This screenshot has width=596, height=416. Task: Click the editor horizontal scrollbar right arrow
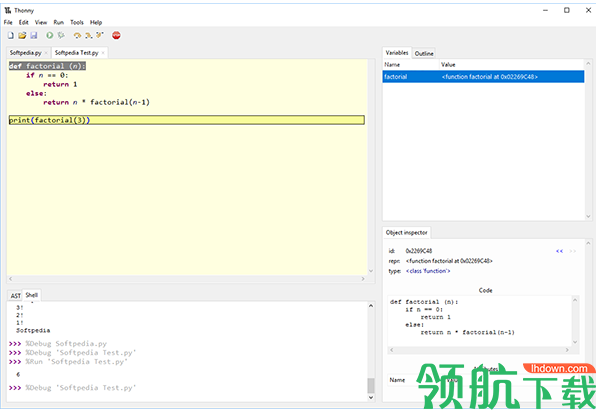click(363, 279)
